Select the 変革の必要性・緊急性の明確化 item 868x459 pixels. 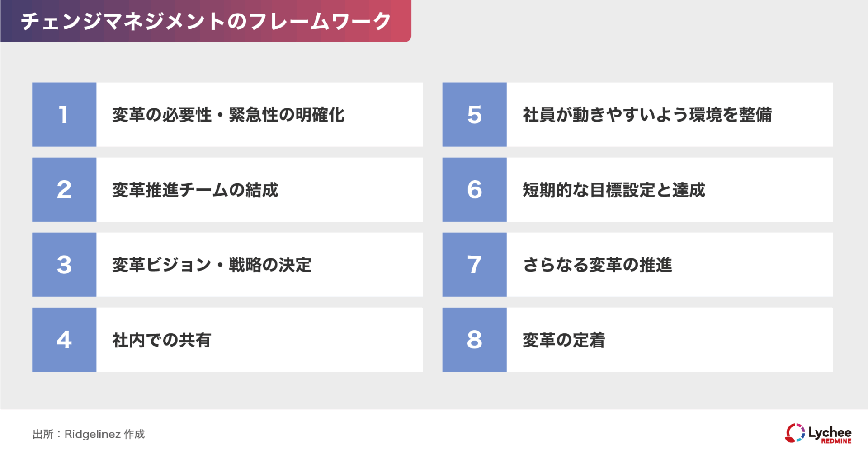tap(228, 115)
